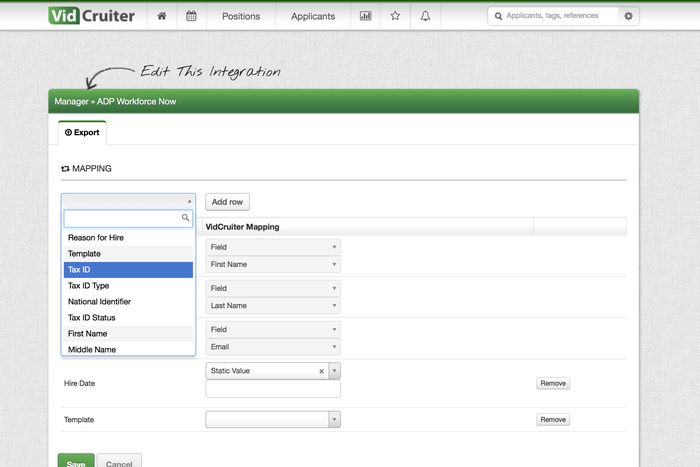Viewport: 700px width, 467px height.
Task: Open the First Name mapping dropdown
Action: (273, 264)
